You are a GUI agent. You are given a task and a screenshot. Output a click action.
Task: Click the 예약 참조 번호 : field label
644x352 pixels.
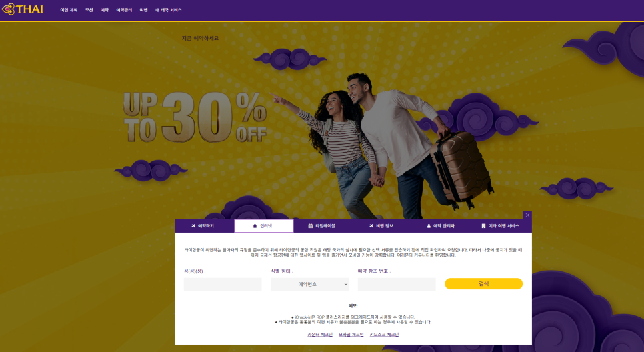pyautogui.click(x=374, y=271)
